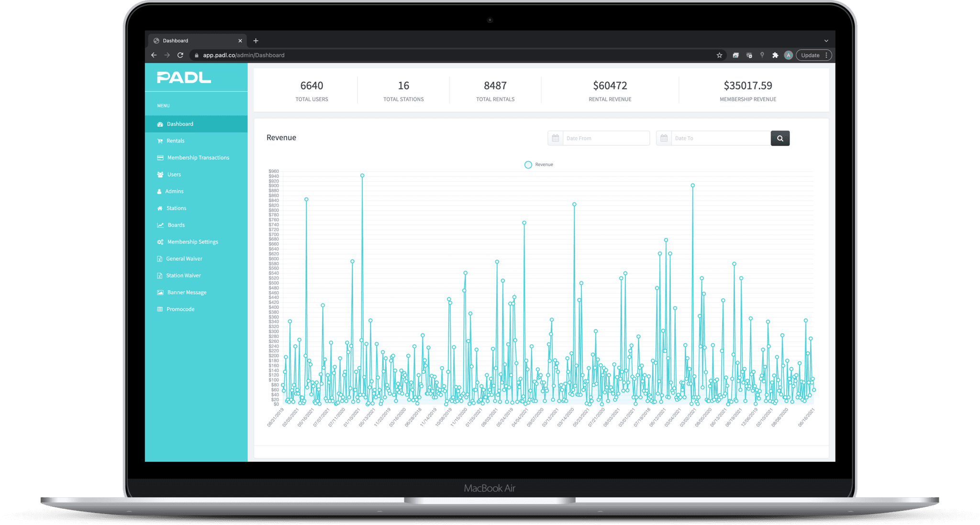
Task: Click the browser address bar URL
Action: tap(244, 55)
